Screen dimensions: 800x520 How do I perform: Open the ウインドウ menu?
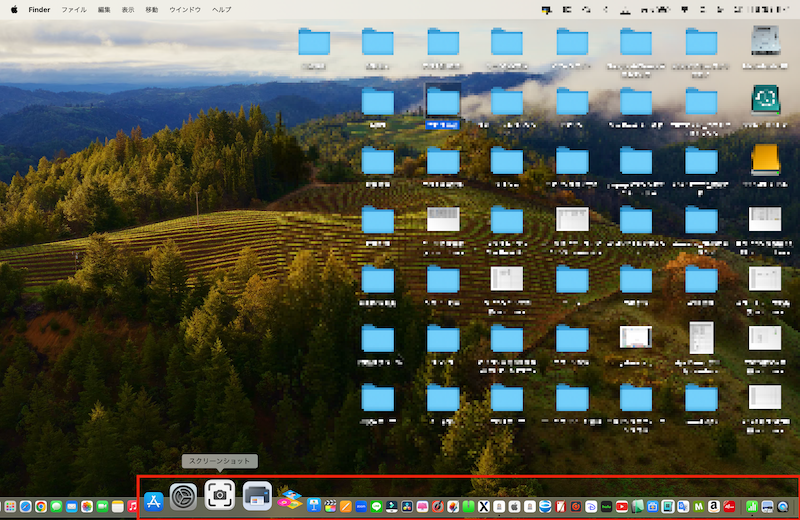(185, 9)
